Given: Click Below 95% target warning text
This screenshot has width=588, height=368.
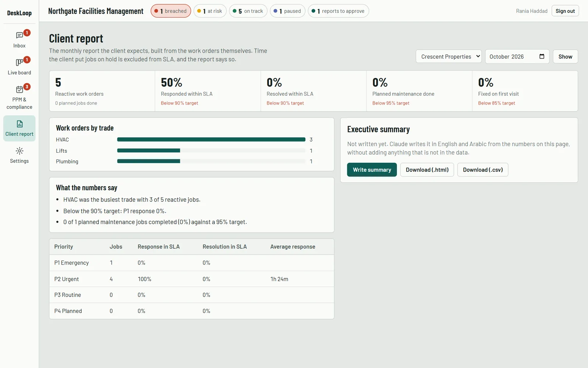Looking at the screenshot, I should click(391, 103).
